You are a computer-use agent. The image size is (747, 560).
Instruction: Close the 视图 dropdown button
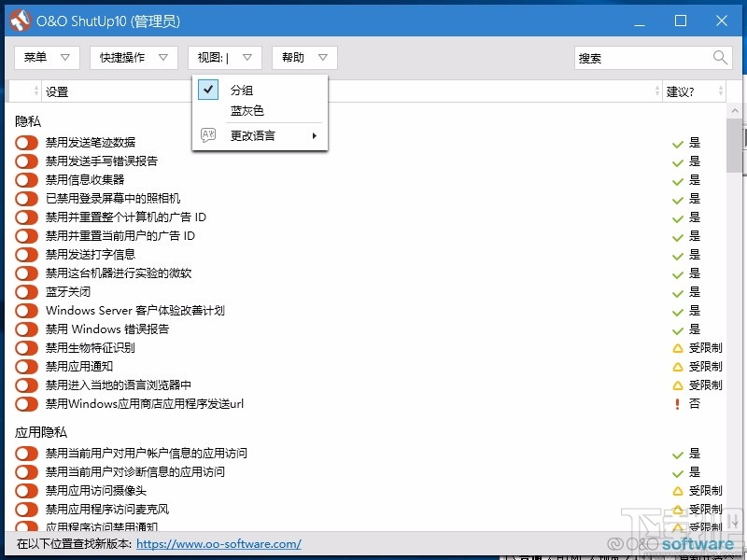point(225,58)
